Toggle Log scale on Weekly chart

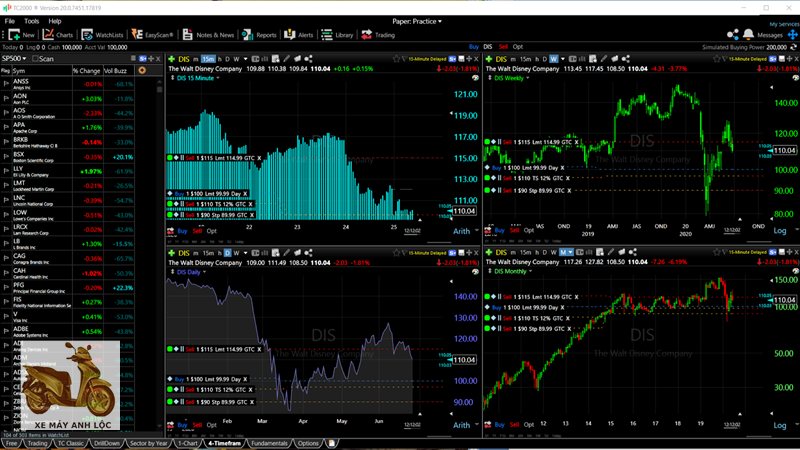pyautogui.click(x=780, y=231)
